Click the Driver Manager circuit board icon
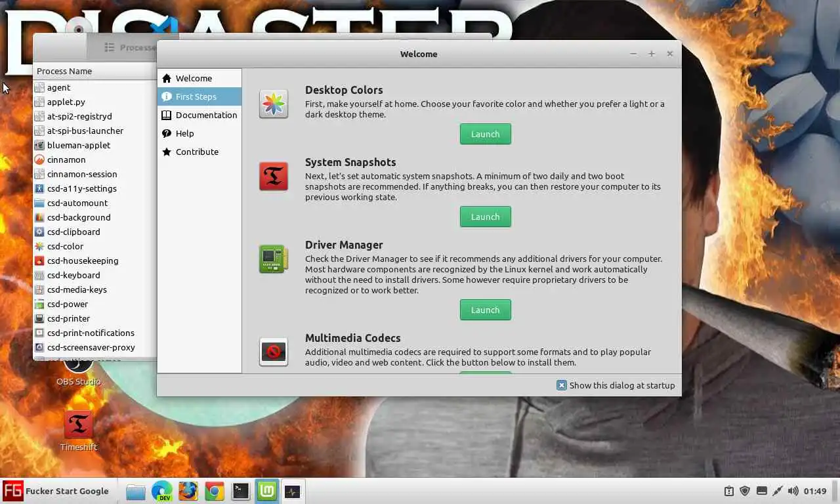The width and height of the screenshot is (840, 504). [274, 259]
